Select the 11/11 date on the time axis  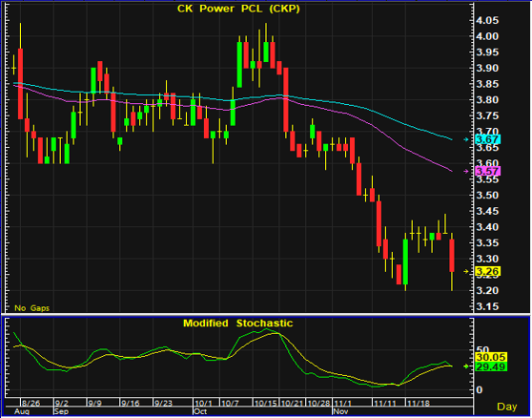(x=382, y=404)
